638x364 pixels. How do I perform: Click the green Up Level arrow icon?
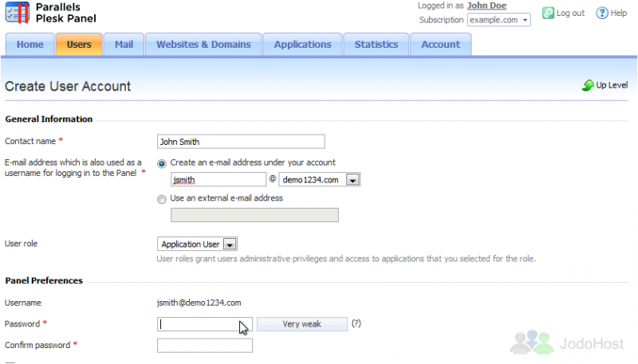[588, 85]
